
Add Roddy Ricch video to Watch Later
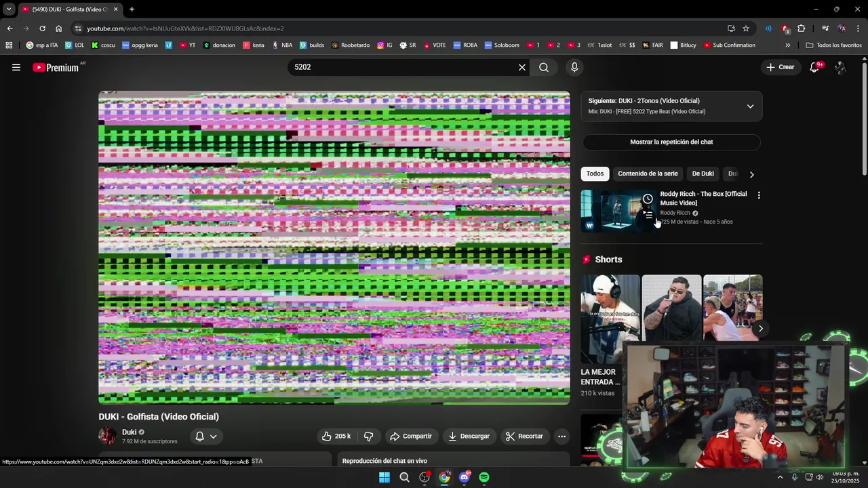click(648, 199)
